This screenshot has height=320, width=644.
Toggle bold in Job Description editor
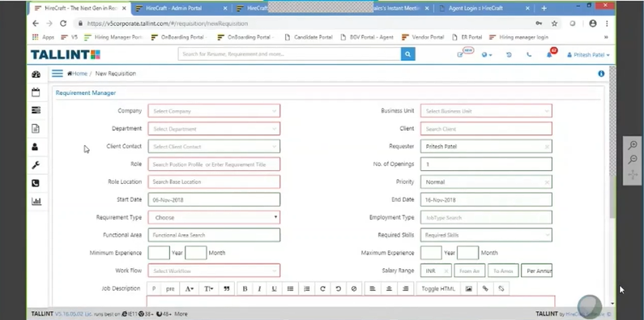point(245,288)
